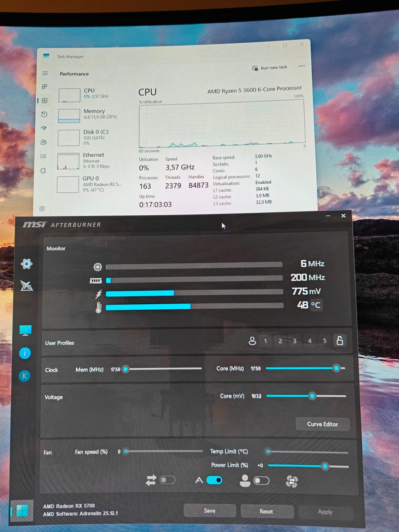Open Task Manager Users icon

(x=44, y=142)
